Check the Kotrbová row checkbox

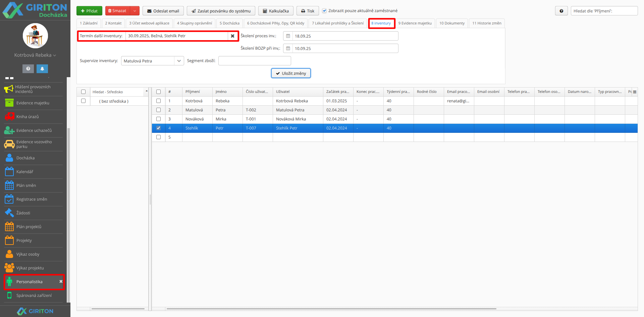point(159,101)
